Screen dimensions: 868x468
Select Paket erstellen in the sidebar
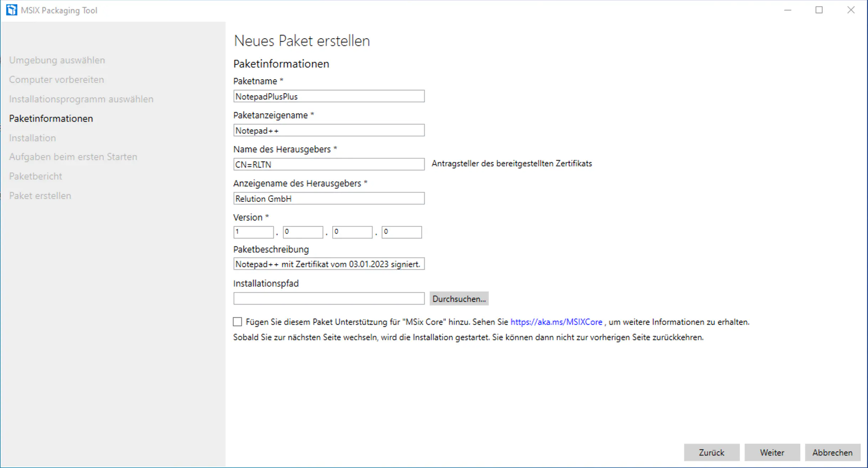40,195
